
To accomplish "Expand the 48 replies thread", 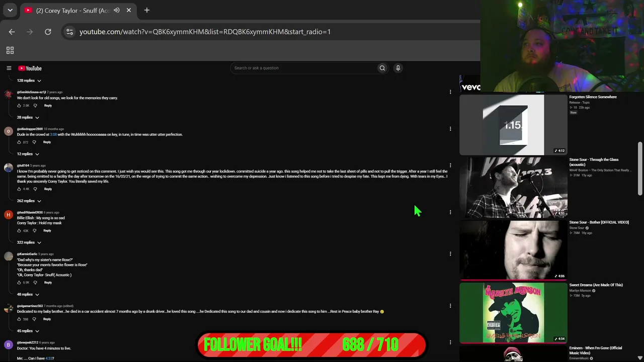I will point(28,295).
